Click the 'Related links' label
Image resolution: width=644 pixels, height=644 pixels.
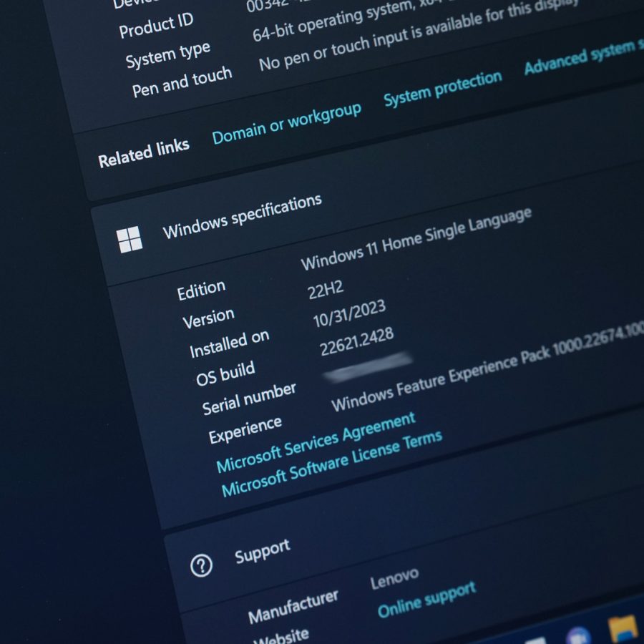tap(143, 153)
